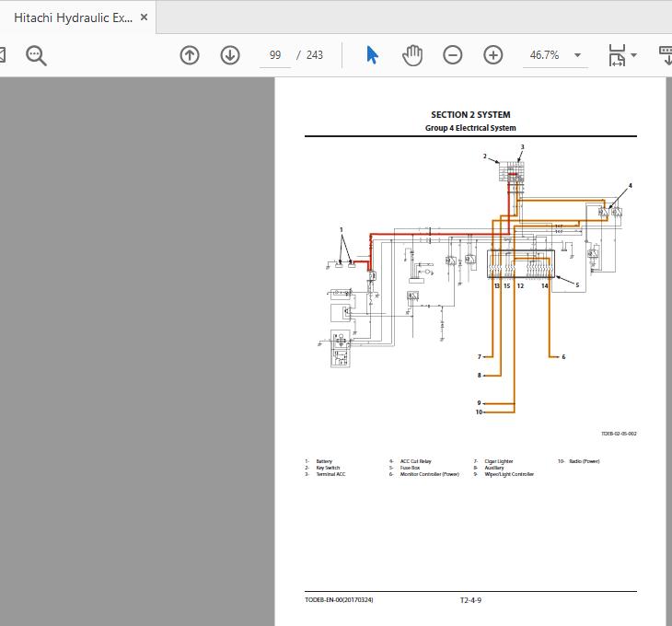
Task: Click the Fuse Box legend entry
Action: [x=410, y=468]
